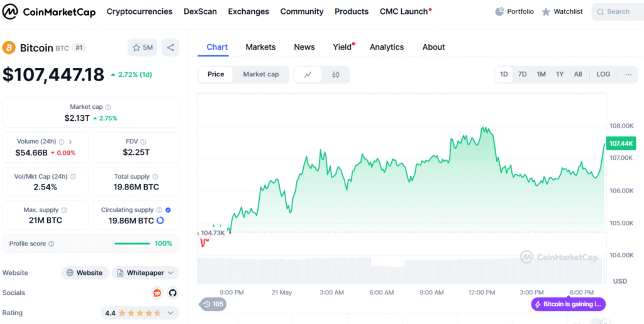Select the Market cap toggle
Viewport: 644px width, 324px height.
pyautogui.click(x=261, y=74)
